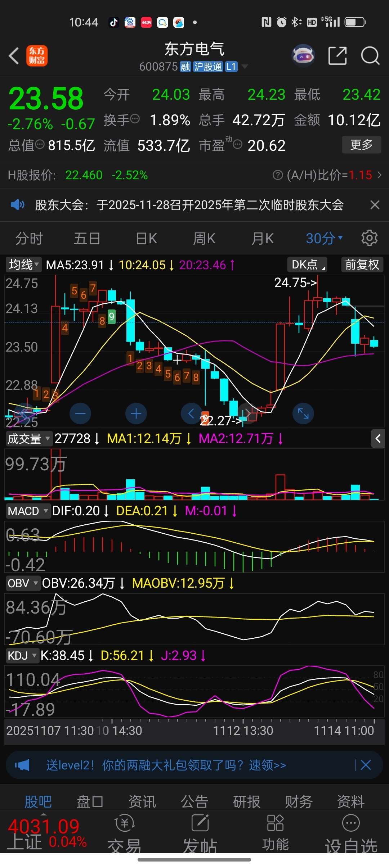Tap the L1 level tag
This screenshot has width=389, height=868.
[x=231, y=67]
